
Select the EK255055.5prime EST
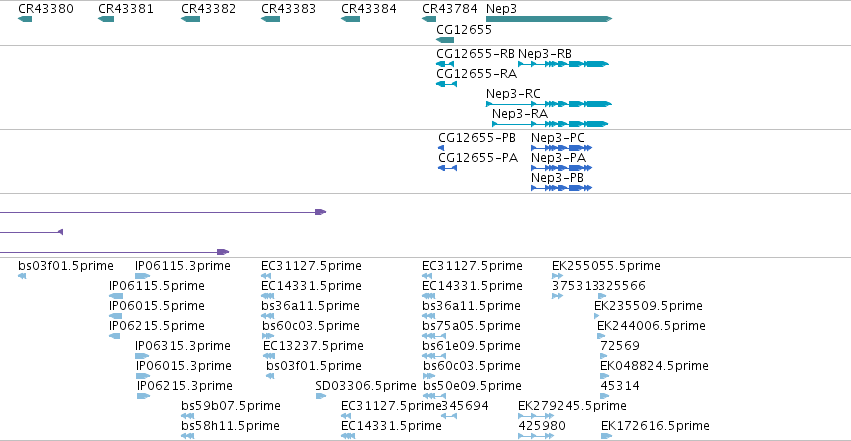(x=557, y=276)
